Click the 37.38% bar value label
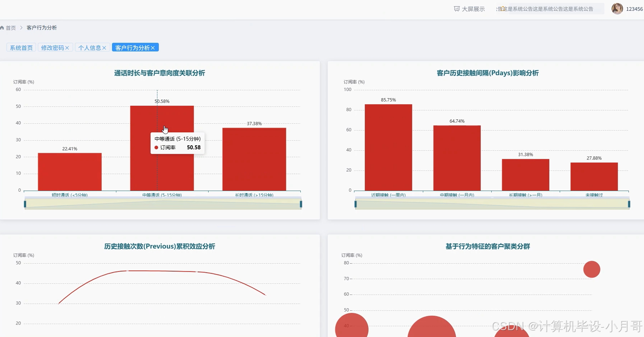 click(x=254, y=124)
